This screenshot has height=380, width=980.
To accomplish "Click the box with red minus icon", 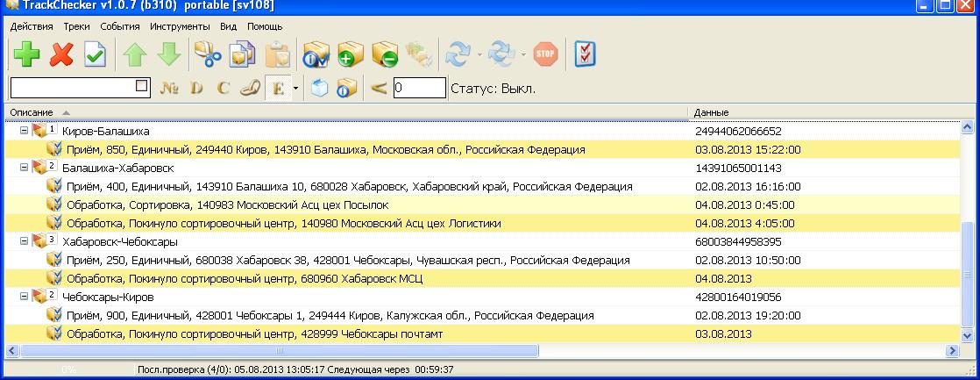I will 384,55.
